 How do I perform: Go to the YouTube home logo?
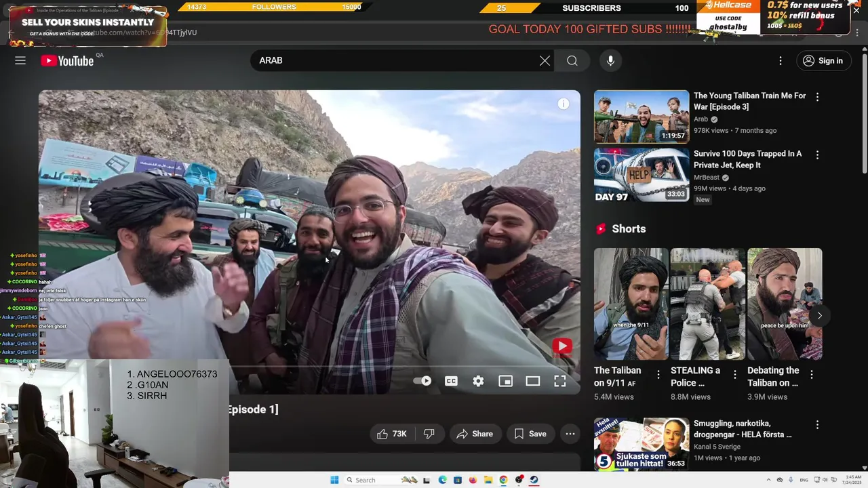[67, 60]
